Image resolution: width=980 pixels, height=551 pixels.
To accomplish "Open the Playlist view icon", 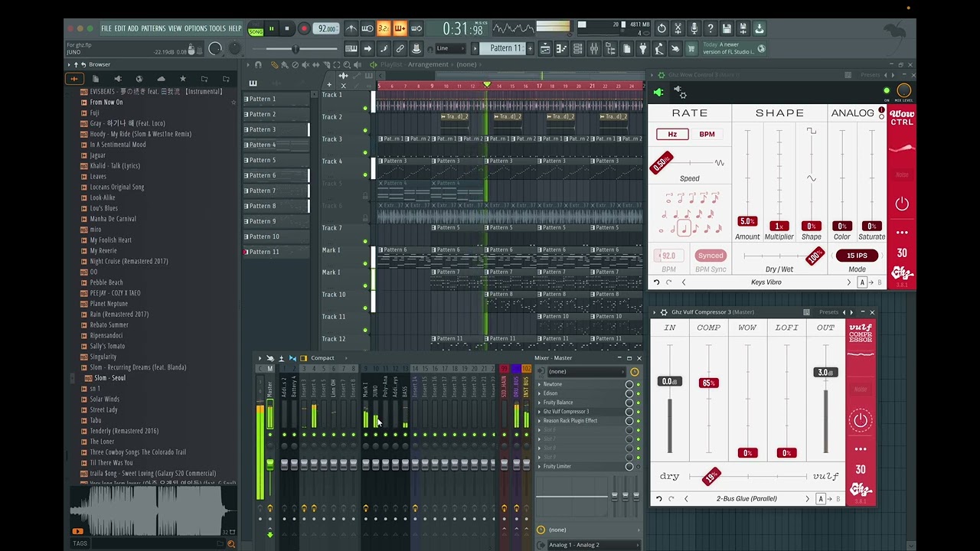I will click(x=544, y=49).
